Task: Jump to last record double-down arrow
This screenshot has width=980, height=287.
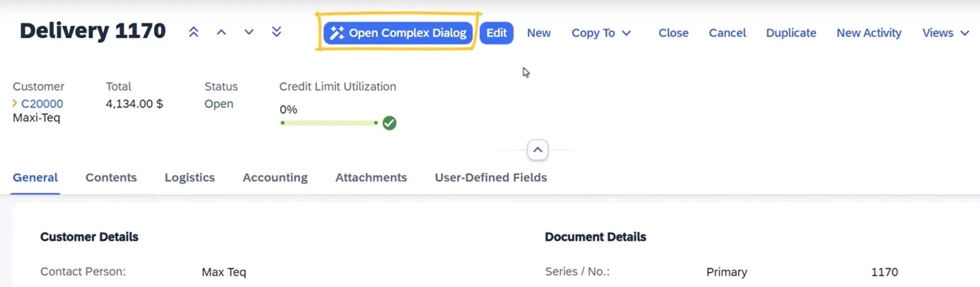Action: (276, 32)
